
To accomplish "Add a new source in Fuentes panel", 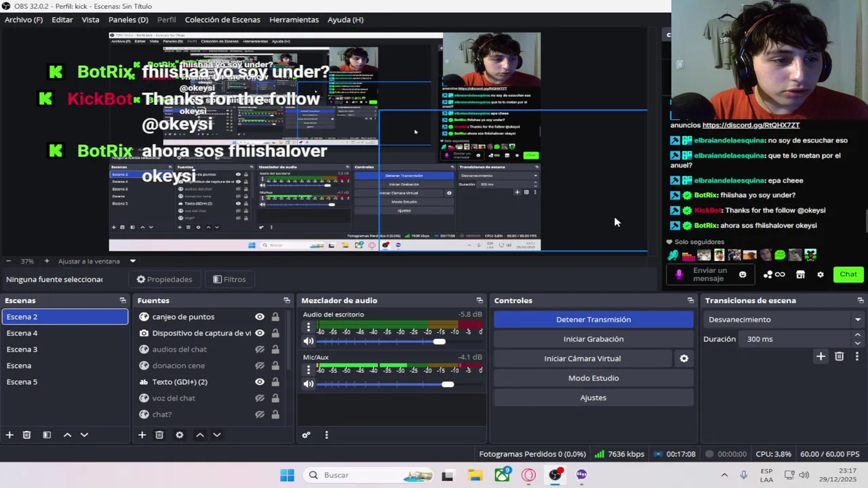I will click(x=142, y=435).
